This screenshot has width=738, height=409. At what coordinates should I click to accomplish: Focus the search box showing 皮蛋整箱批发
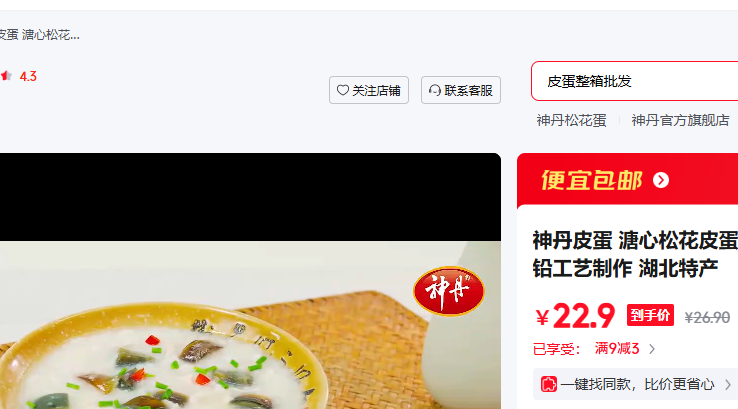tap(634, 81)
